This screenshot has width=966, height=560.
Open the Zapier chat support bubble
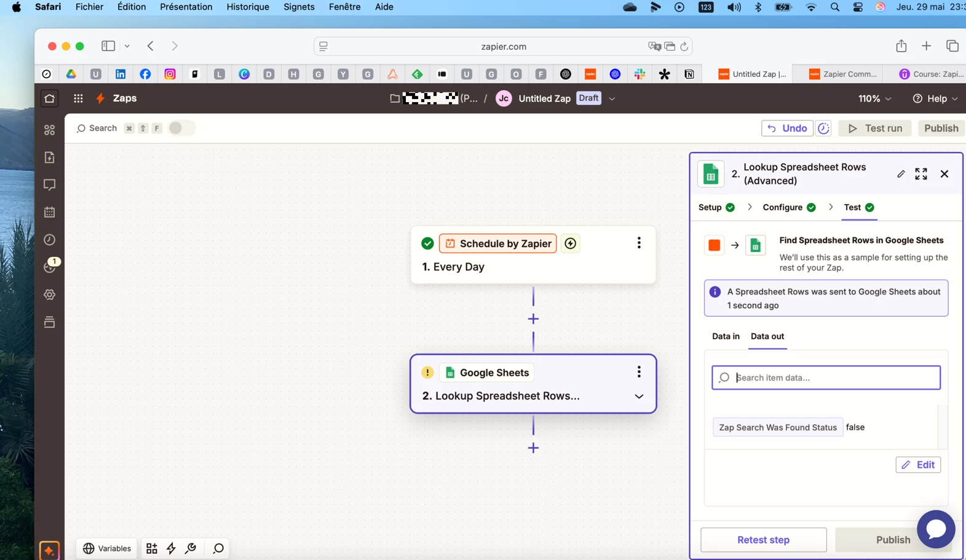click(936, 529)
